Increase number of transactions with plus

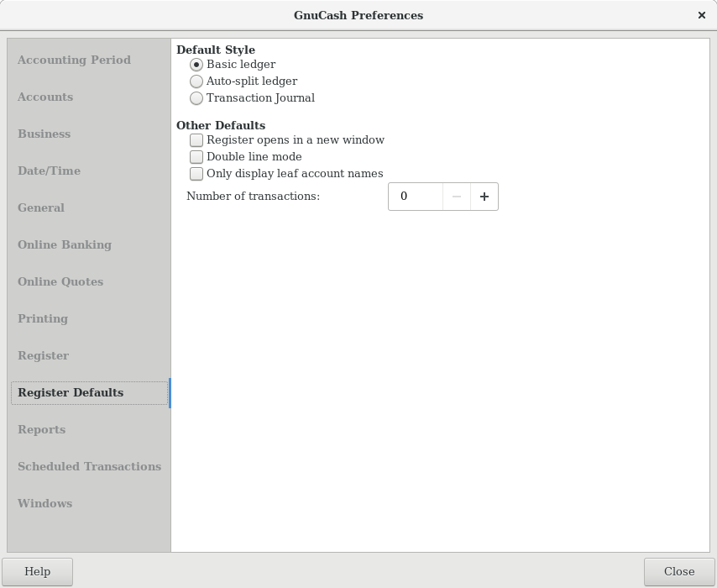[484, 197]
